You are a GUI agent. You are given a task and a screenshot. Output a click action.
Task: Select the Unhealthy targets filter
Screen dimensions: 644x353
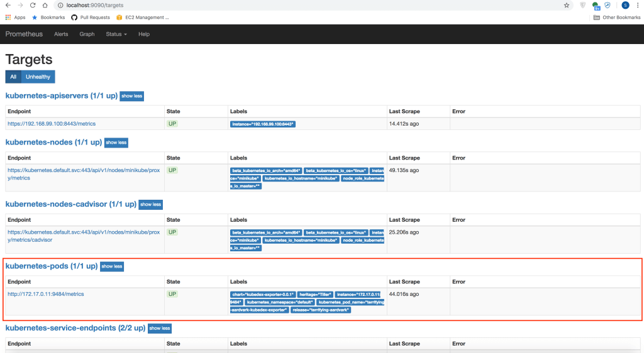(x=38, y=77)
